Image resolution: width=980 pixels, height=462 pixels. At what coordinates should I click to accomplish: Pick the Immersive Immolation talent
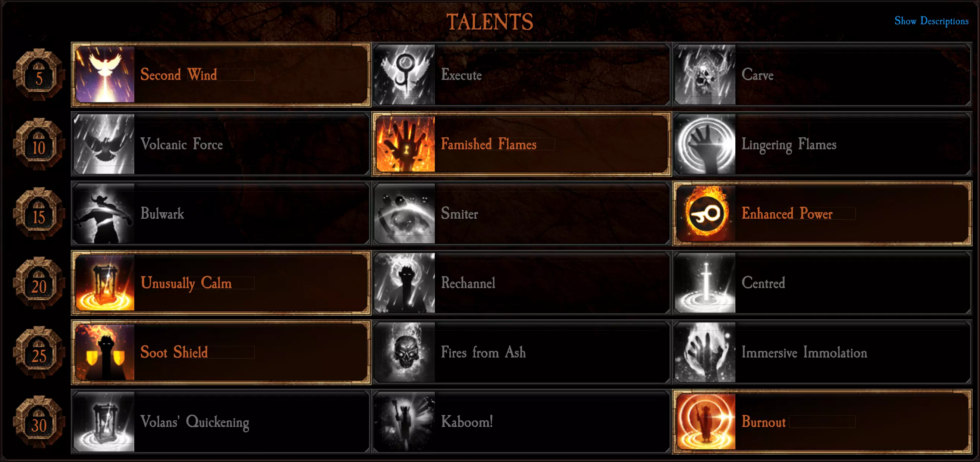pyautogui.click(x=822, y=352)
